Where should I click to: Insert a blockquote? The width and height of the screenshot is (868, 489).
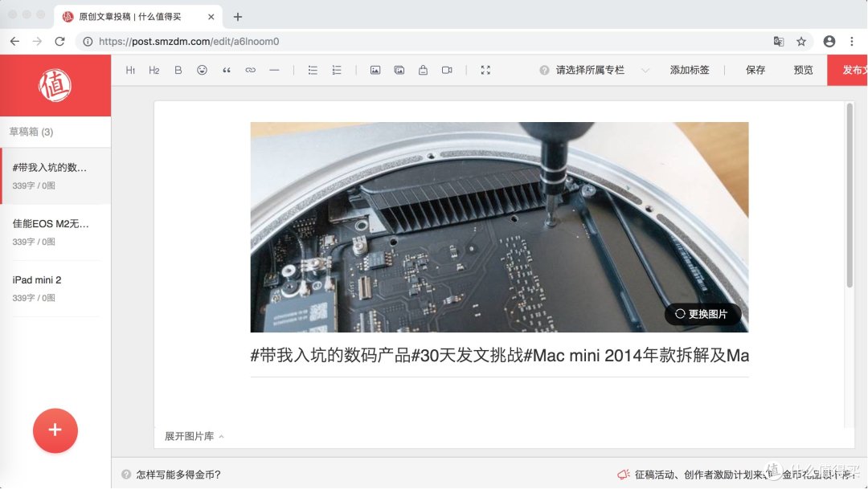(x=227, y=70)
